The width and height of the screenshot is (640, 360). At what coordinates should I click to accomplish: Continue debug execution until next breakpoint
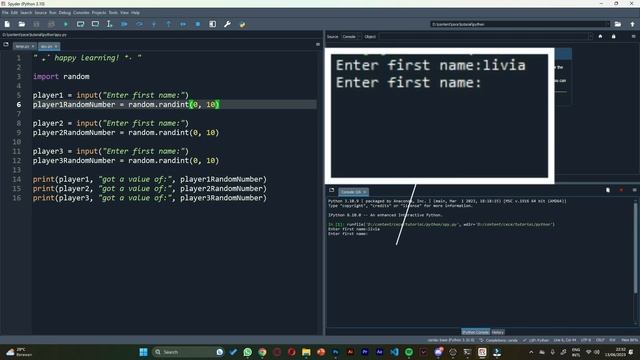(183, 24)
